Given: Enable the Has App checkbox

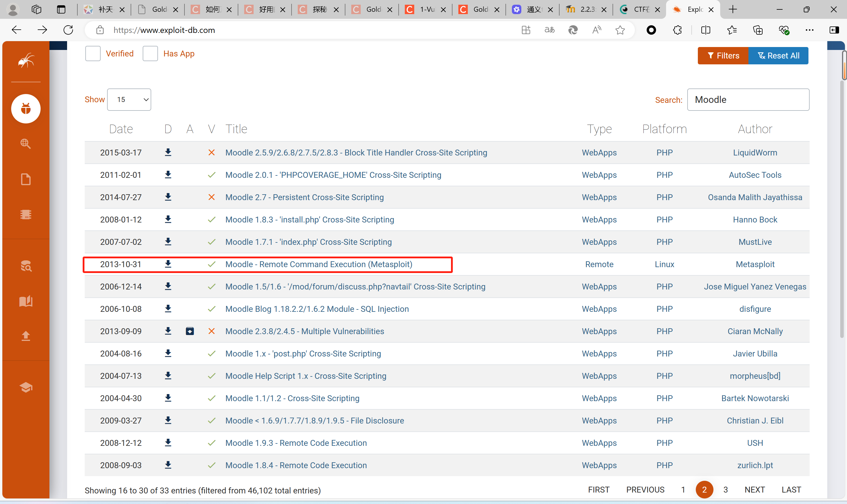Looking at the screenshot, I should [150, 54].
